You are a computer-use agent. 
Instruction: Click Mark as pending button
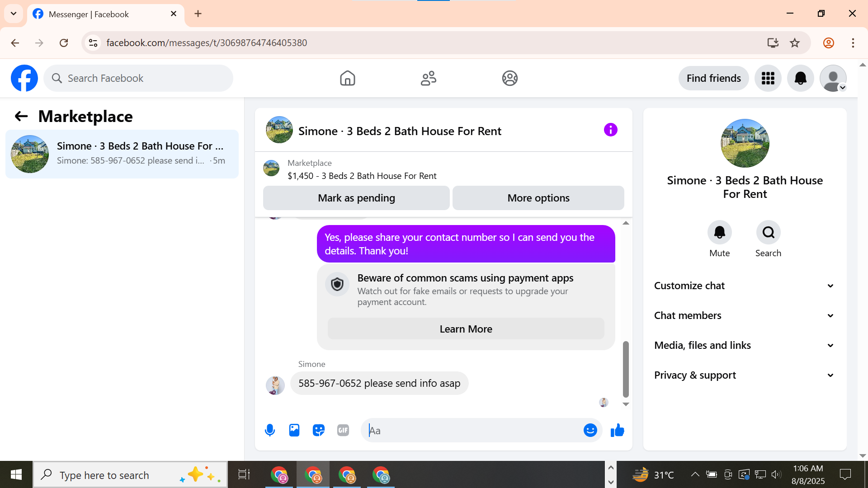(356, 198)
